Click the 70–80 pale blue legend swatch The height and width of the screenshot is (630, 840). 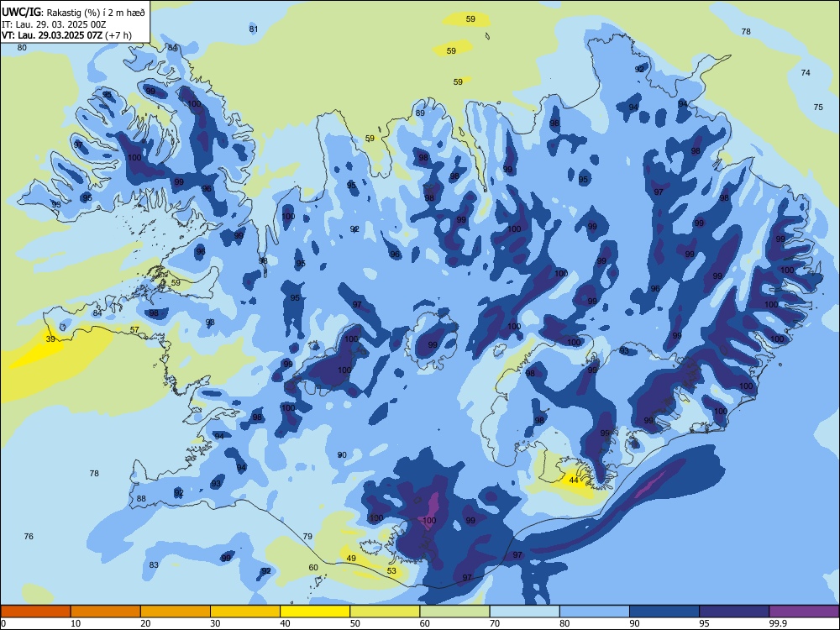coord(524,612)
